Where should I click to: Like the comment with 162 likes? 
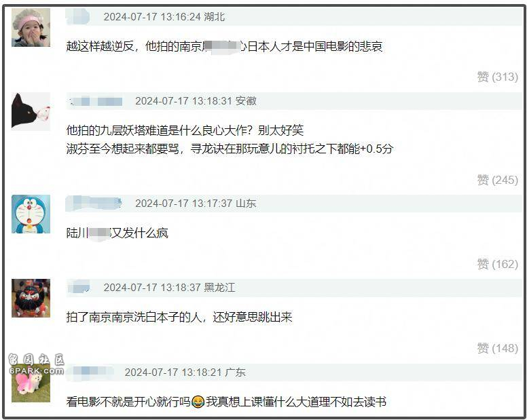[497, 264]
